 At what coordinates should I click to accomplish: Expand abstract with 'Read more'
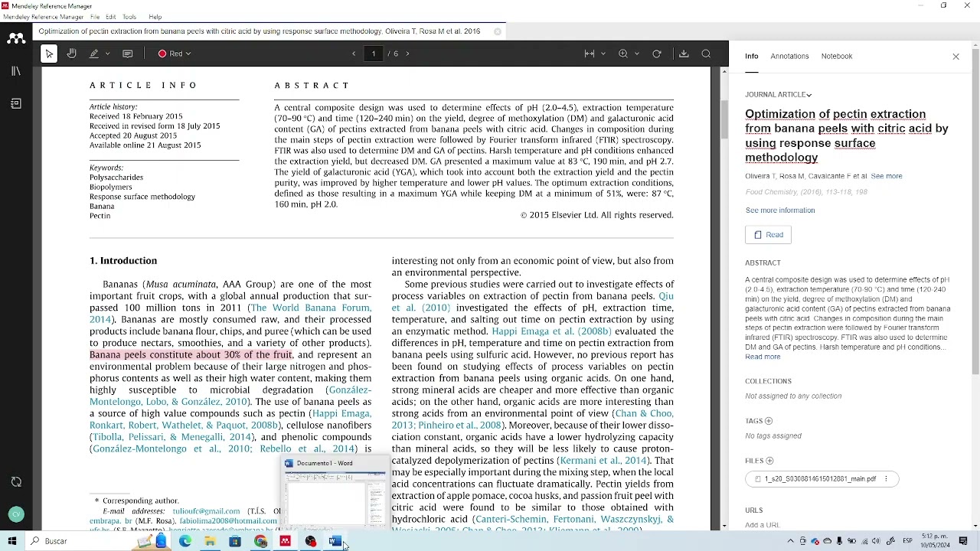point(763,357)
